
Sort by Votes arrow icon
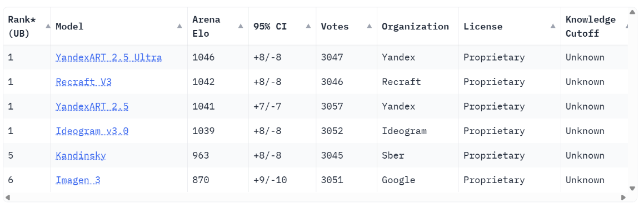tap(370, 26)
